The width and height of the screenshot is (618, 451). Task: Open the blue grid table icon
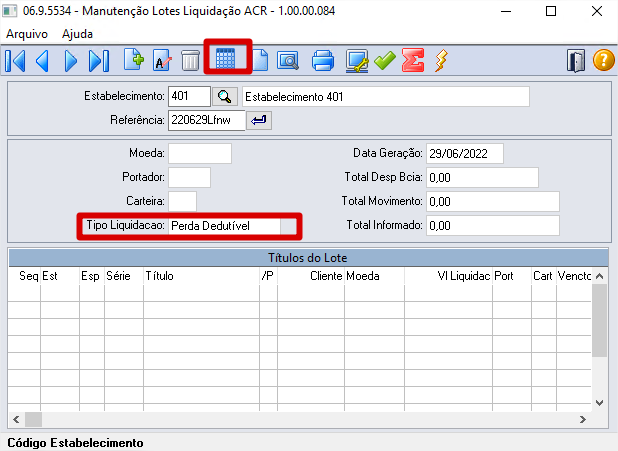tap(225, 58)
